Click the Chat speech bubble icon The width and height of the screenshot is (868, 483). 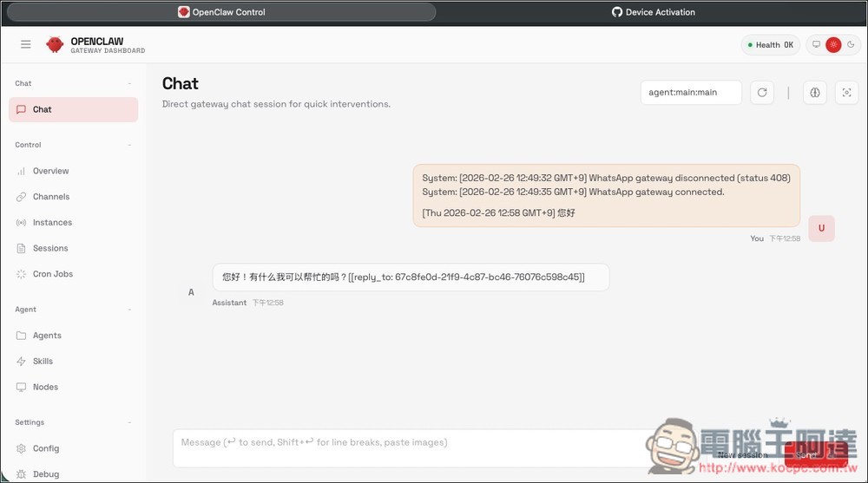click(x=21, y=109)
